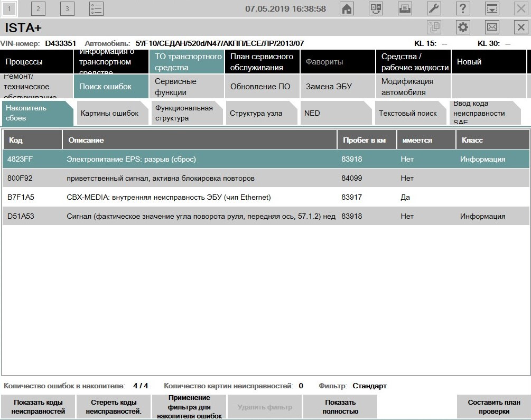The image size is (531, 420).
Task: Click description Электропитание EPS: разрыв (сброс)
Action: 131,159
